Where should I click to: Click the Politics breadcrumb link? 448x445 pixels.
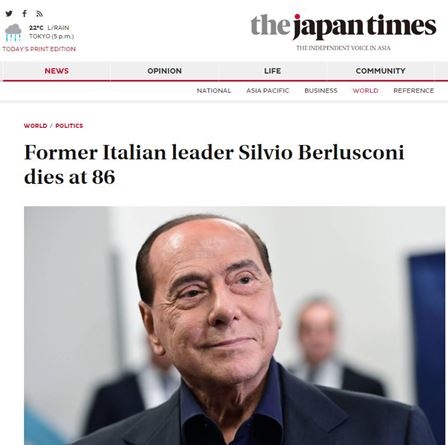coord(69,126)
